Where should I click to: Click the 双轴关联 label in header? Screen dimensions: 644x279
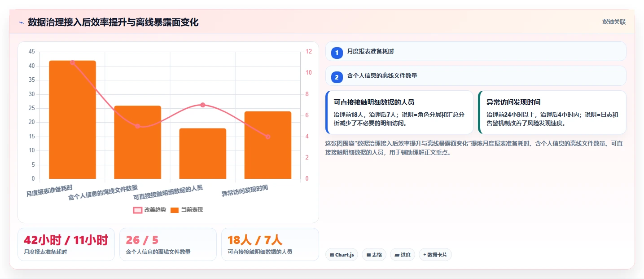(613, 22)
